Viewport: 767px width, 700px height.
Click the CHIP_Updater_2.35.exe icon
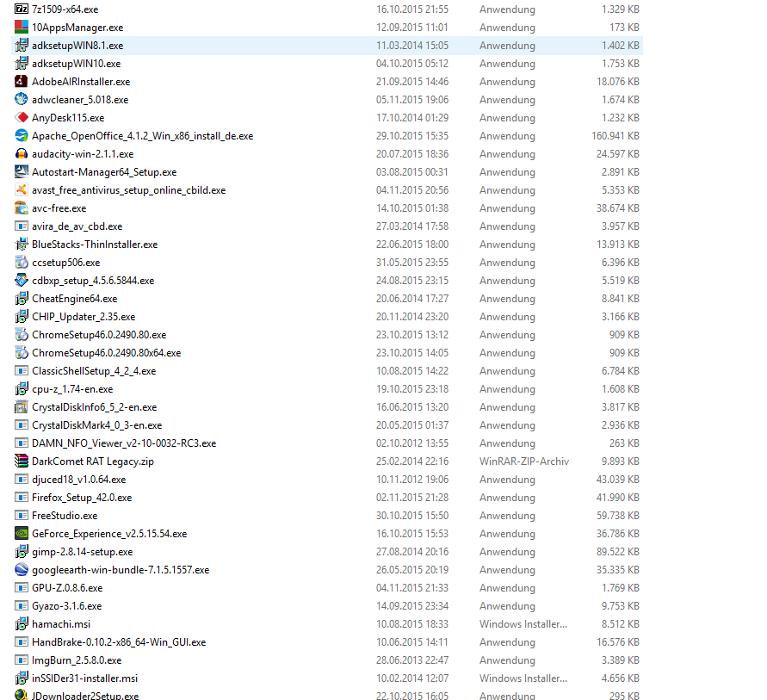21,317
